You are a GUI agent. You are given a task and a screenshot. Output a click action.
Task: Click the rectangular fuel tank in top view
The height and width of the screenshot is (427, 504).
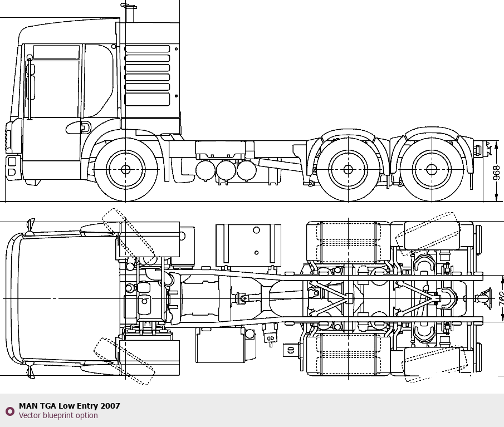point(248,245)
